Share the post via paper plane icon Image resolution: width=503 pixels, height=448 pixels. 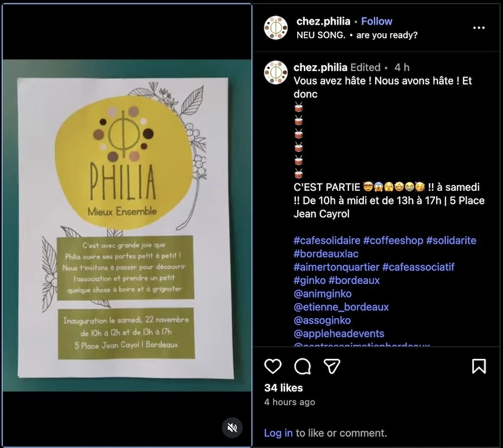point(331,366)
